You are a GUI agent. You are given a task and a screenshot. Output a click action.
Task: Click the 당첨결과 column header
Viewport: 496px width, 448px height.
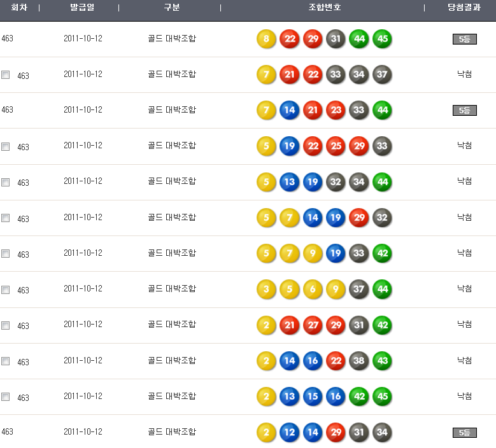pyautogui.click(x=464, y=8)
